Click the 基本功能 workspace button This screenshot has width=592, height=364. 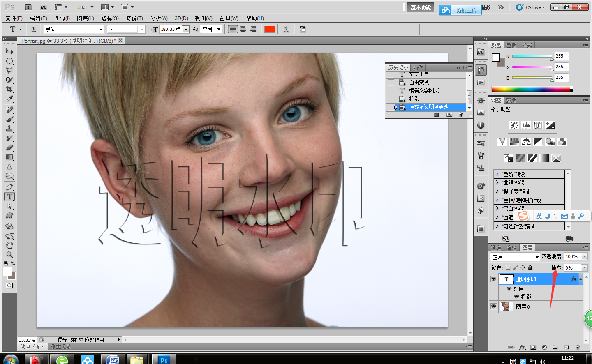pos(421,7)
